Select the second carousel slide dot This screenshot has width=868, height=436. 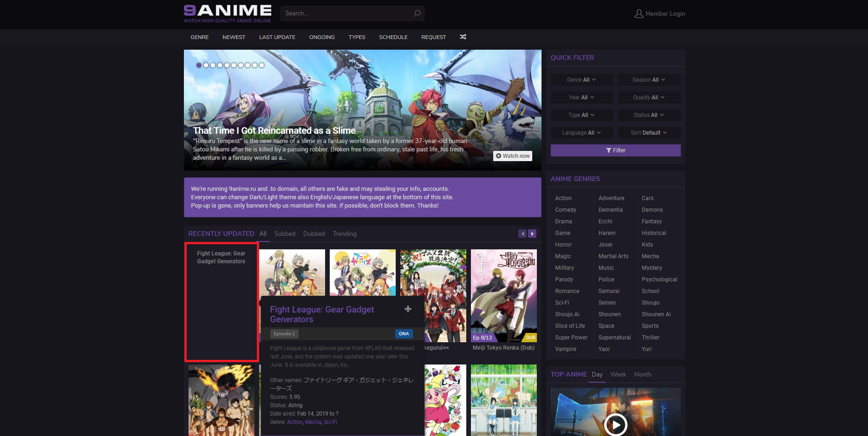pos(206,65)
